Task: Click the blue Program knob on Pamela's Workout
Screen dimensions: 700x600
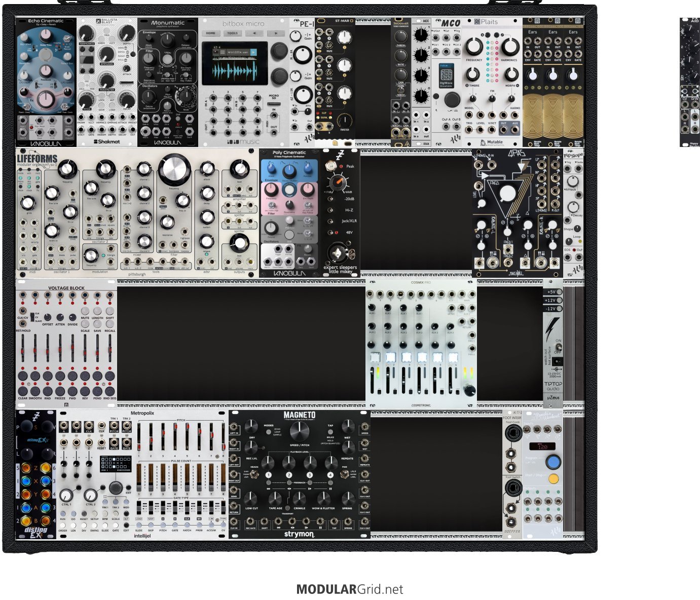Action: pyautogui.click(x=552, y=462)
